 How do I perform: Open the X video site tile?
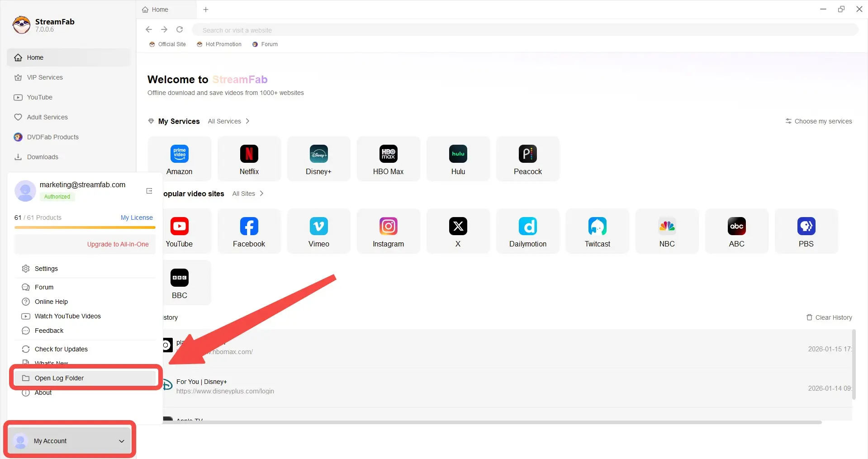[458, 231]
